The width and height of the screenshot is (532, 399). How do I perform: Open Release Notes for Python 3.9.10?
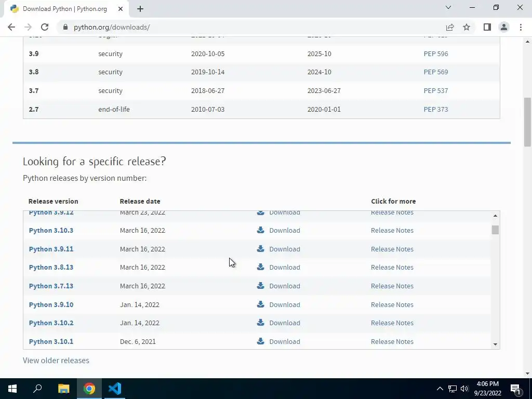392,304
